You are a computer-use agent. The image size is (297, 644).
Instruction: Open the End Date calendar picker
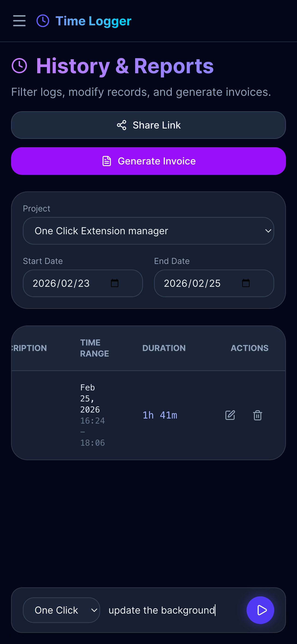coord(246,283)
